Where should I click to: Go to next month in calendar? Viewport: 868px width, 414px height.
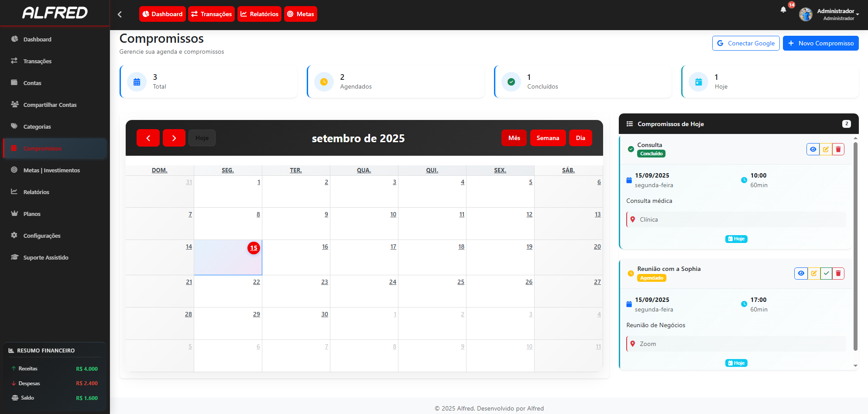pos(174,138)
